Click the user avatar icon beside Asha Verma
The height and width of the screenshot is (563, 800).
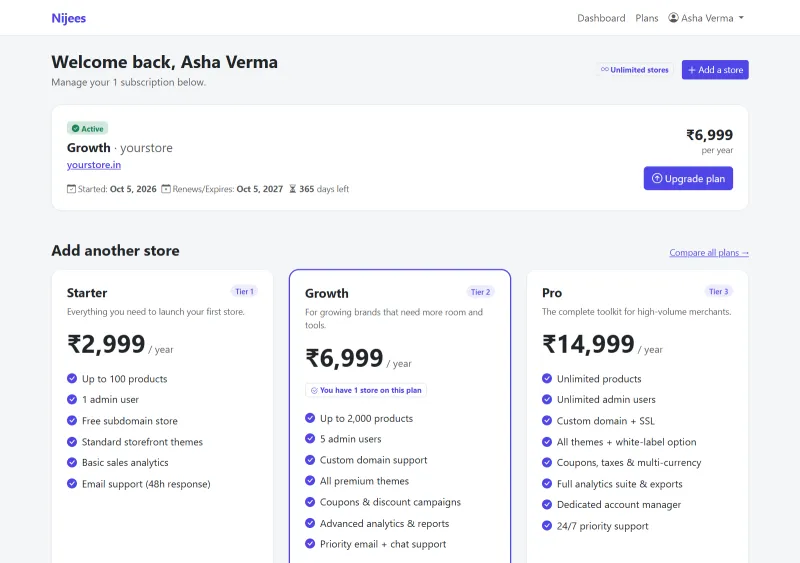click(673, 18)
